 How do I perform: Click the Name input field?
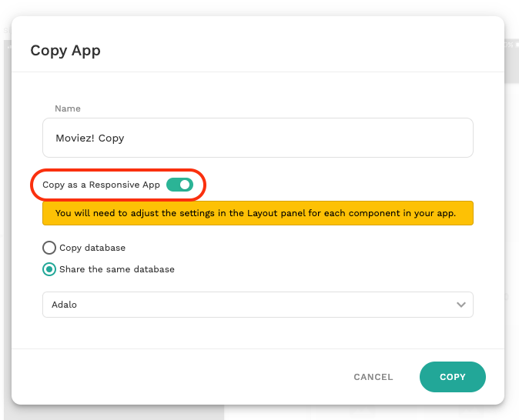pyautogui.click(x=257, y=138)
